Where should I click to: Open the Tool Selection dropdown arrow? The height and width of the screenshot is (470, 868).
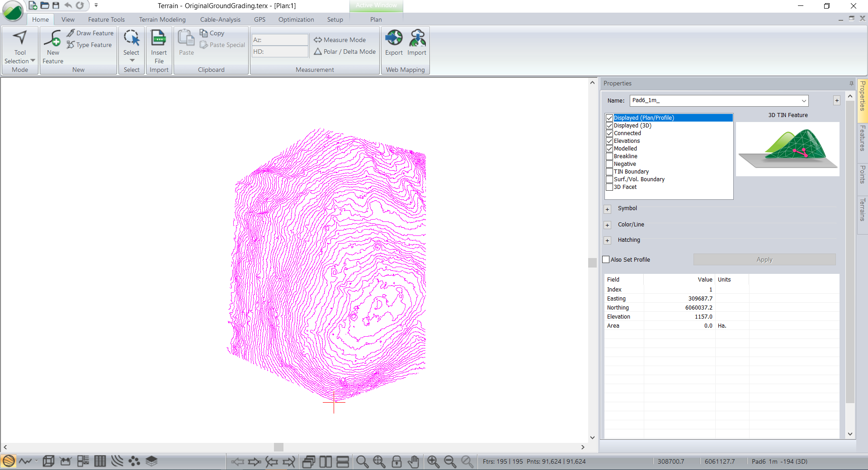(x=33, y=61)
